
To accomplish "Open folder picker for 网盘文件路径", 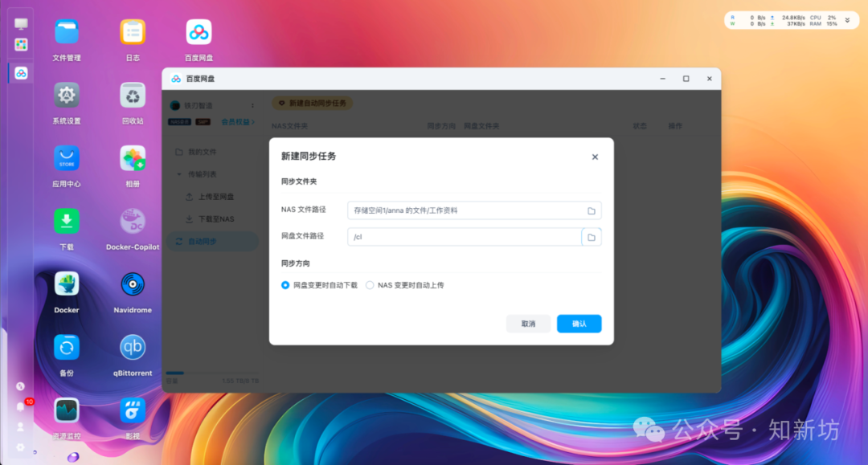I will 591,236.
